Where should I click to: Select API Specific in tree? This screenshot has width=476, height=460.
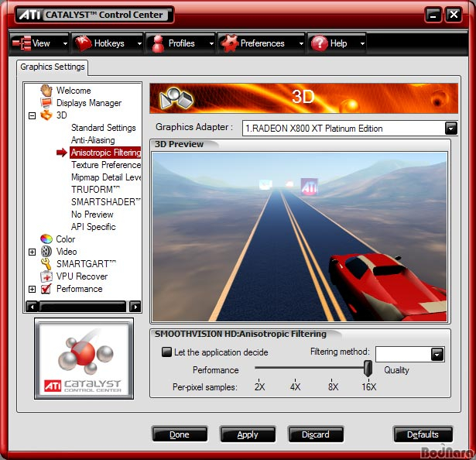click(94, 227)
